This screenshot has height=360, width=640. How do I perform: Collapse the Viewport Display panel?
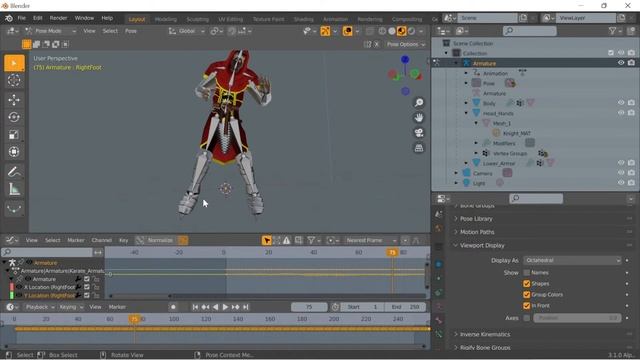[x=482, y=245]
